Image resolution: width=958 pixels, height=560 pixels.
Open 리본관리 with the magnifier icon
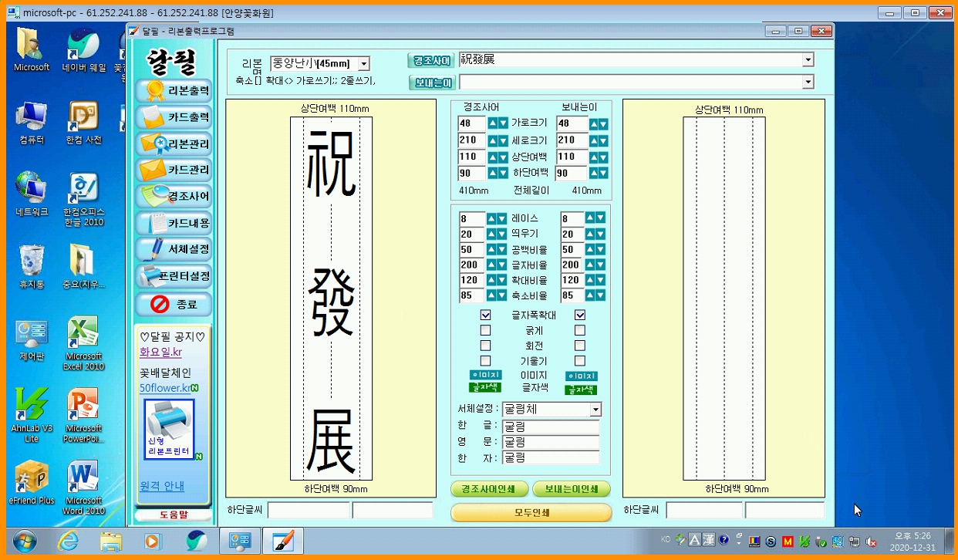(x=173, y=144)
